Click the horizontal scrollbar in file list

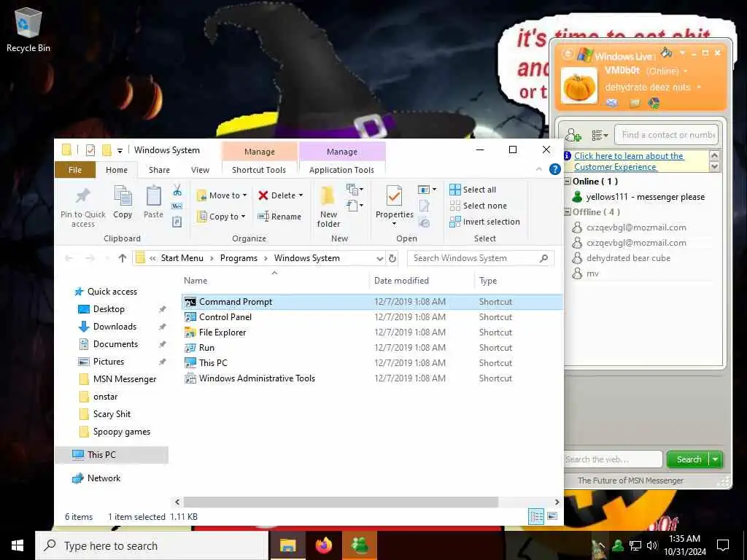[x=341, y=502]
